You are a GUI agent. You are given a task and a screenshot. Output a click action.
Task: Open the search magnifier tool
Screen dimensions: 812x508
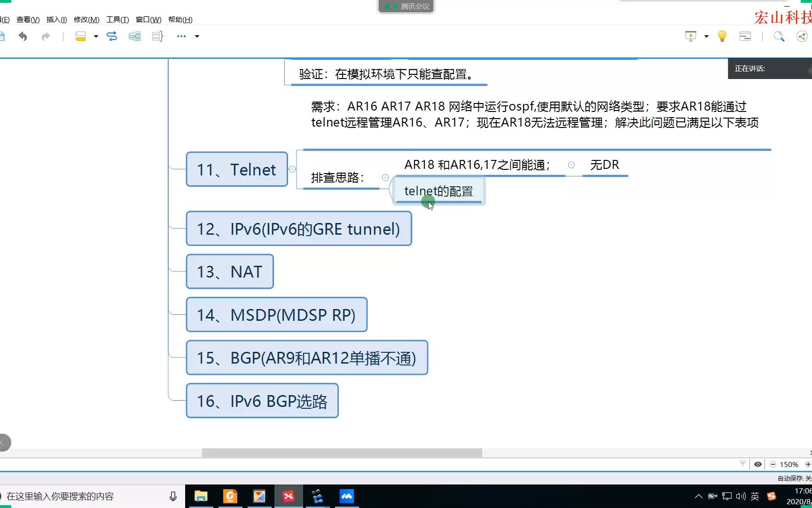779,36
